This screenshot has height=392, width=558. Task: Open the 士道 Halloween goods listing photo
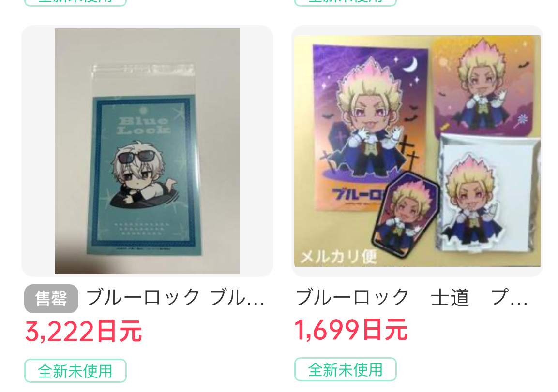pos(417,151)
